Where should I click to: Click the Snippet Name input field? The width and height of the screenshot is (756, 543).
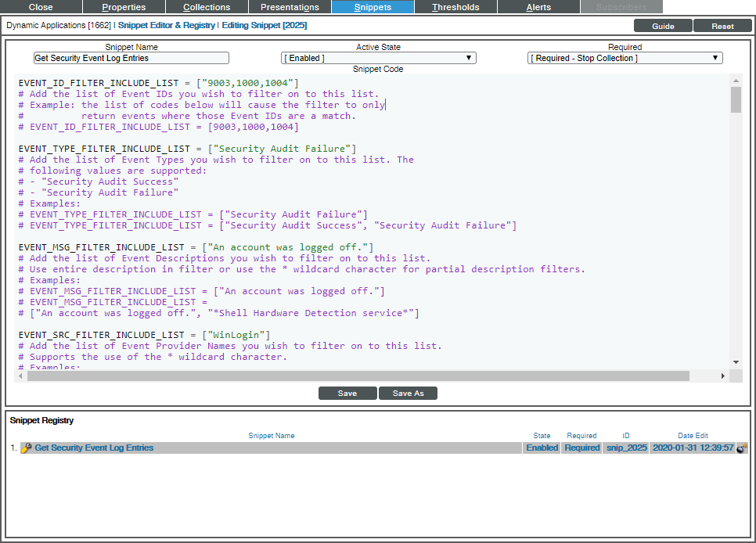point(131,58)
